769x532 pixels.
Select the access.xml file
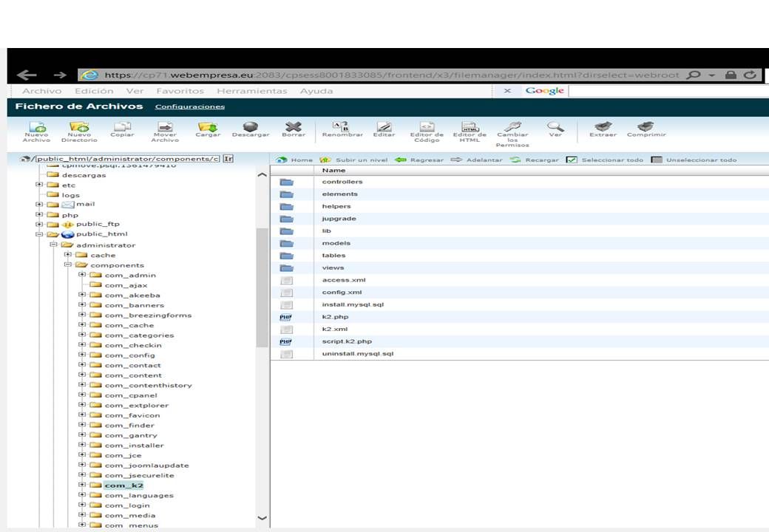tap(344, 280)
